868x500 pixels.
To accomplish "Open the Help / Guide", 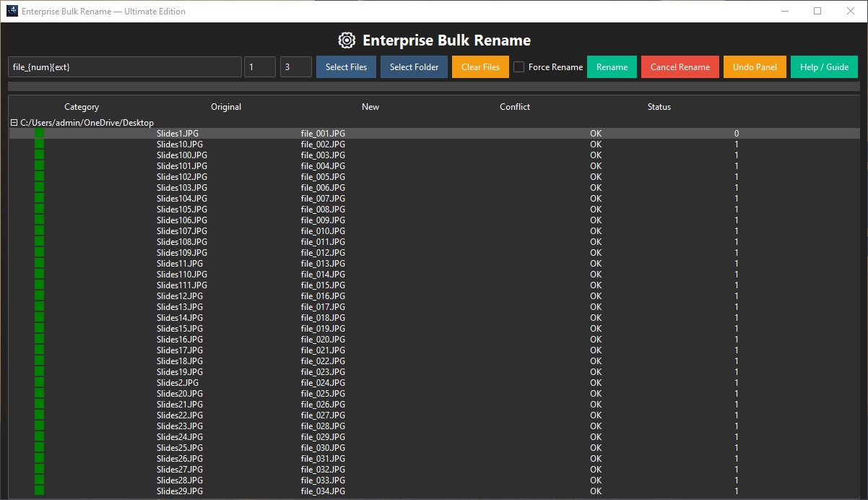I will point(824,66).
